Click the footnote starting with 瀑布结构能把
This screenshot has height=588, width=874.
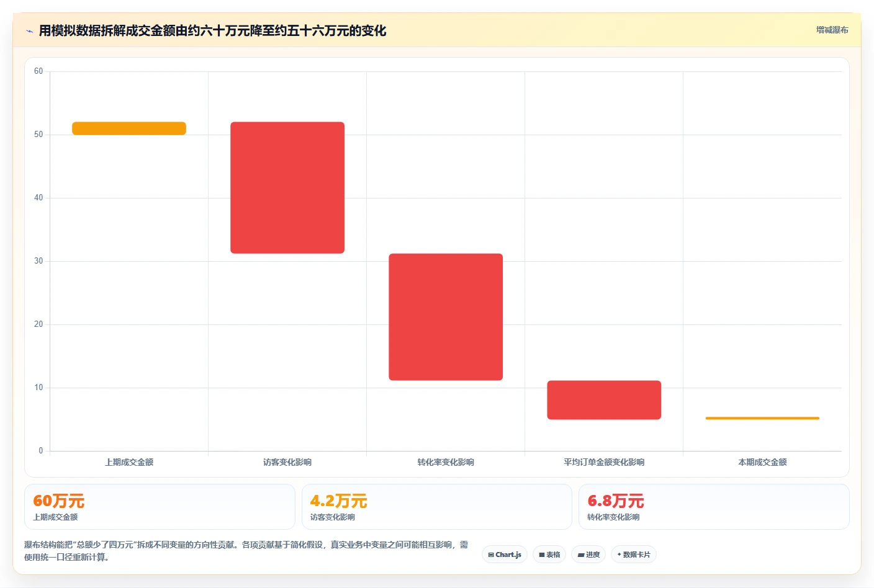coord(246,551)
